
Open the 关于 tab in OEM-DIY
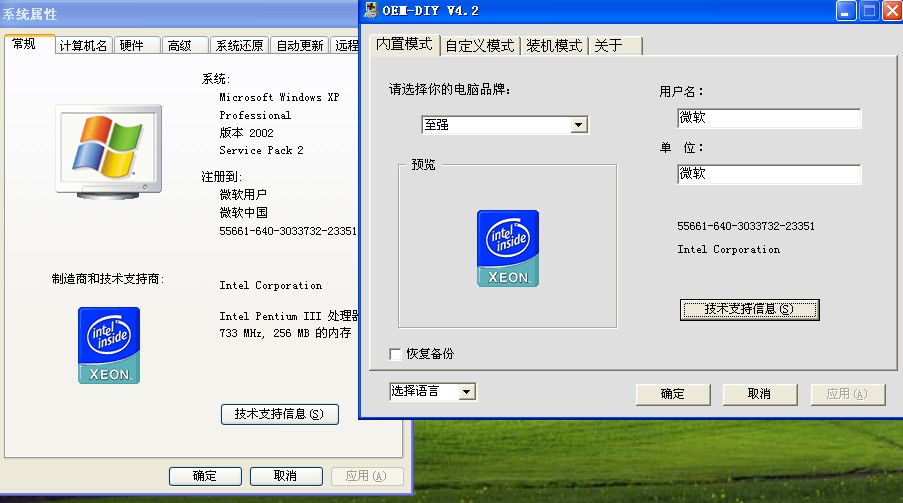click(x=615, y=46)
